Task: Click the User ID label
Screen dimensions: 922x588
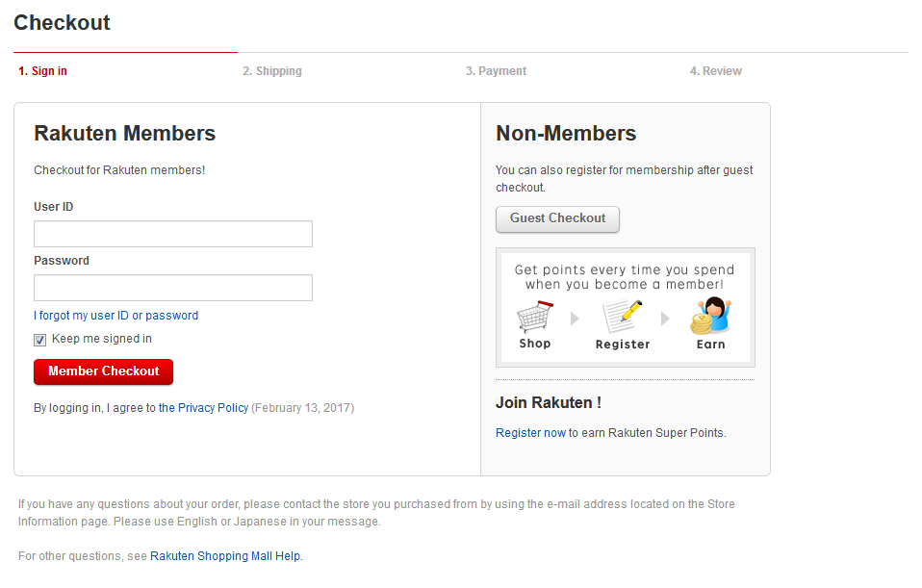Action: pyautogui.click(x=54, y=207)
